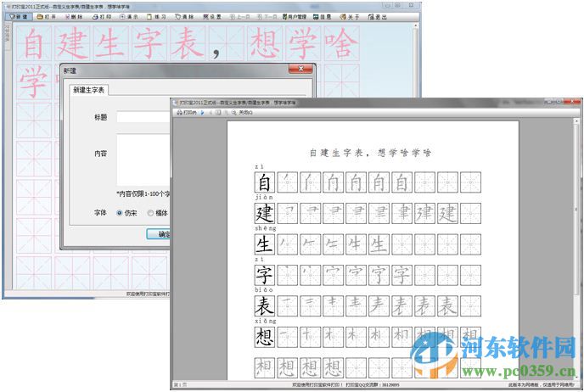
Task: Click the preview page title 自建生字表,想学啥学啥
Action: pos(370,153)
